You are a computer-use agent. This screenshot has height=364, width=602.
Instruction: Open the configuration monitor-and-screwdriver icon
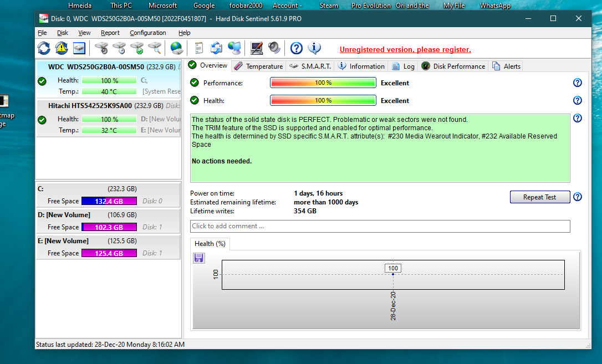pos(256,48)
